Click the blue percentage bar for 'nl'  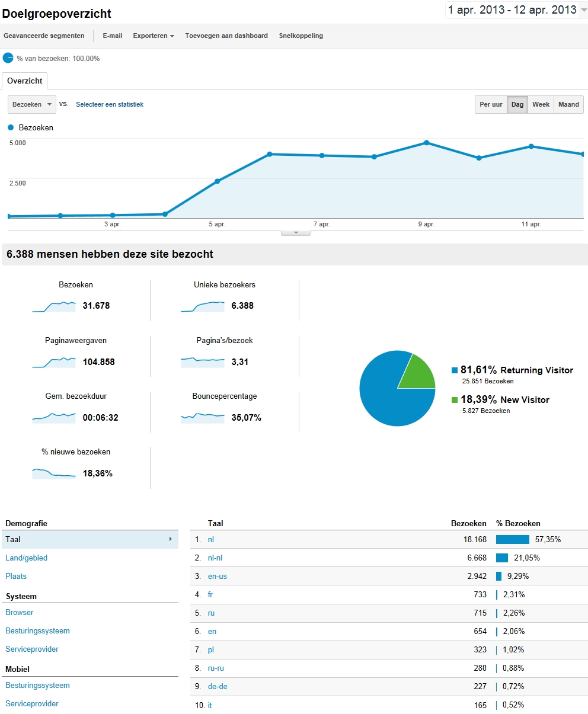click(513, 539)
